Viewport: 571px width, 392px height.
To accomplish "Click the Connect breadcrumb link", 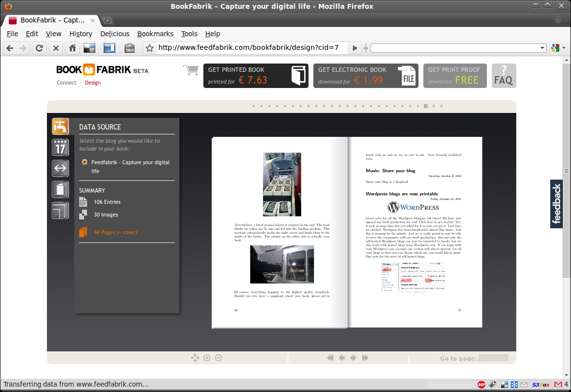I will point(66,83).
